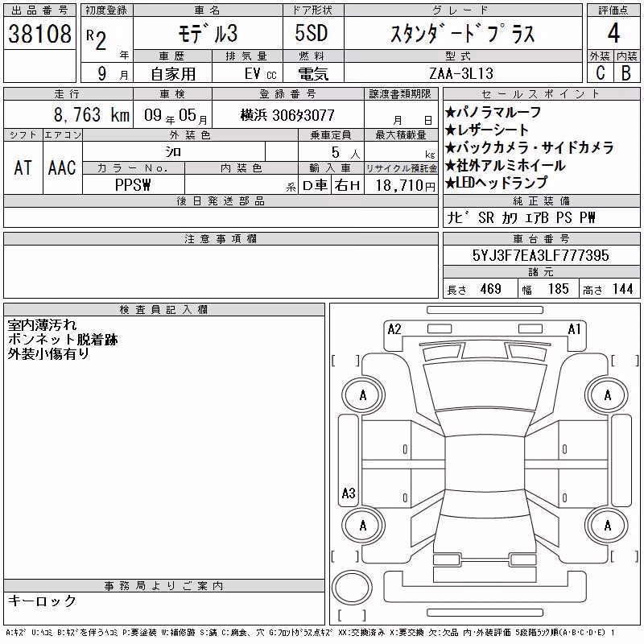Click the lower-left wheel A mark
Image resolution: width=644 pixels, height=644 pixels.
tap(363, 526)
